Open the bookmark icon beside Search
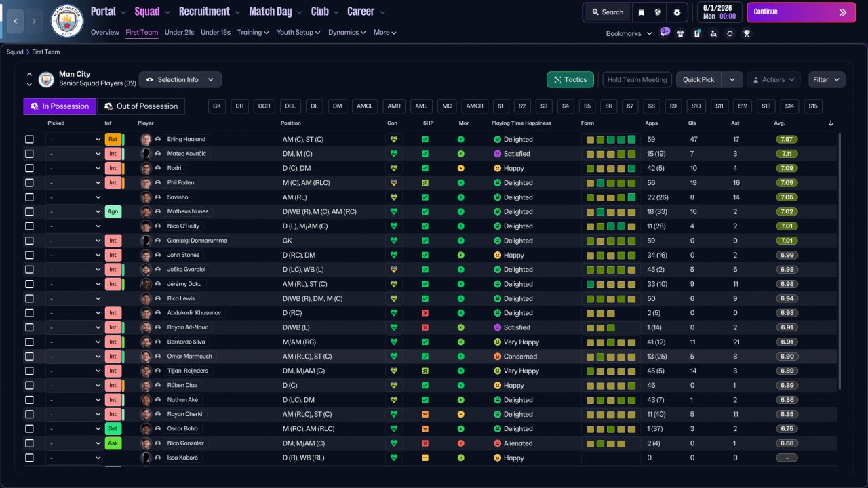 [x=641, y=12]
